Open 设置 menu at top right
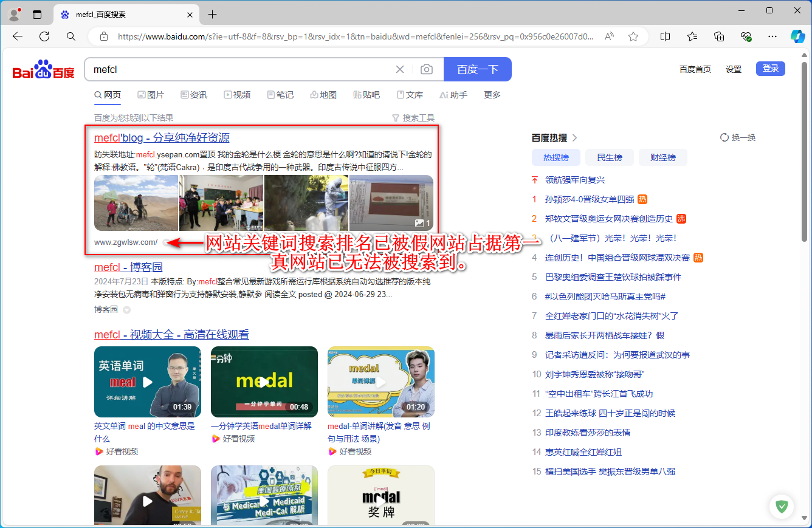This screenshot has width=812, height=528. [x=734, y=69]
